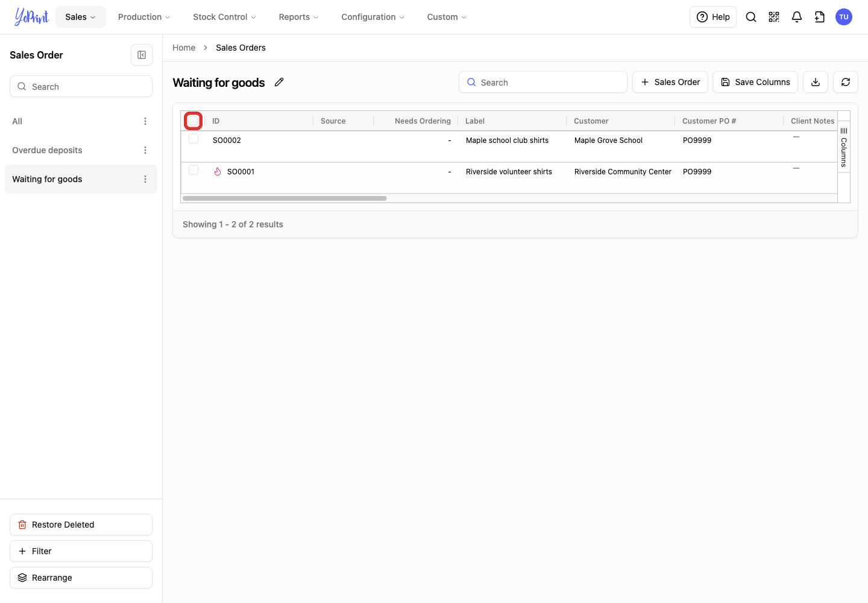Select the SO0002 row checkbox
This screenshot has width=868, height=603.
(193, 139)
